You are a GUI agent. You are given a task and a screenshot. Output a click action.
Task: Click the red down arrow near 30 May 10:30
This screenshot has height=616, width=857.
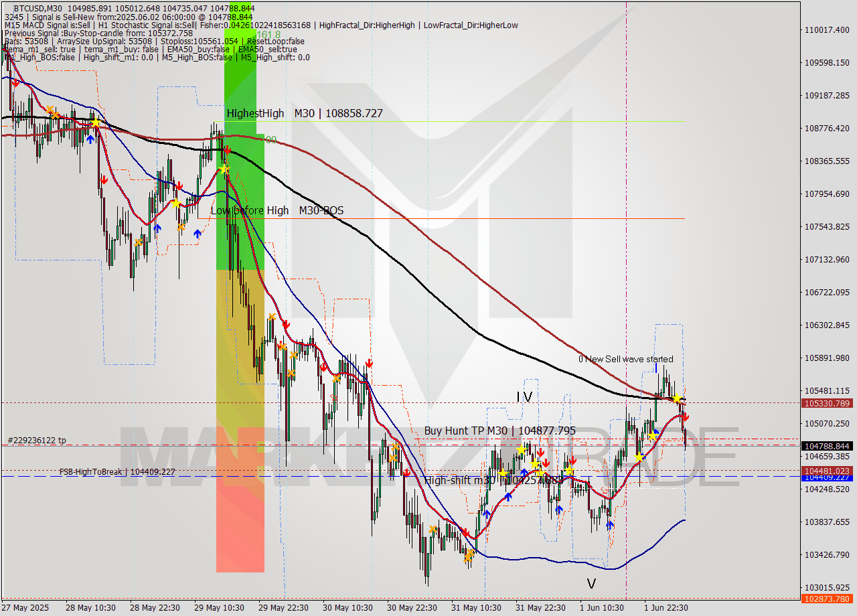pyautogui.click(x=368, y=362)
